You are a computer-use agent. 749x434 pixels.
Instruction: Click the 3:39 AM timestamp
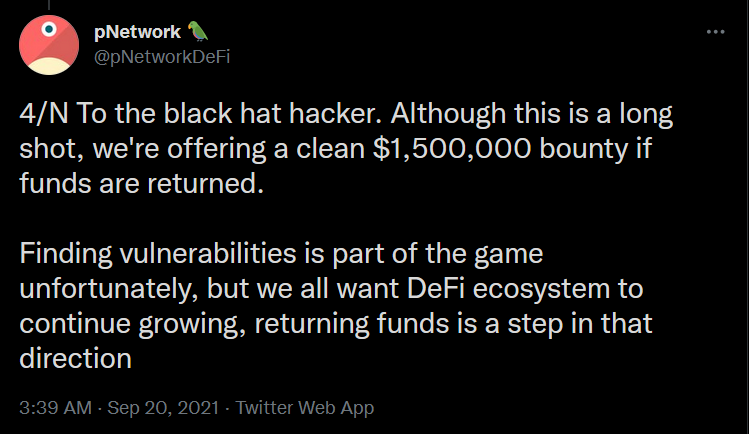click(x=55, y=408)
